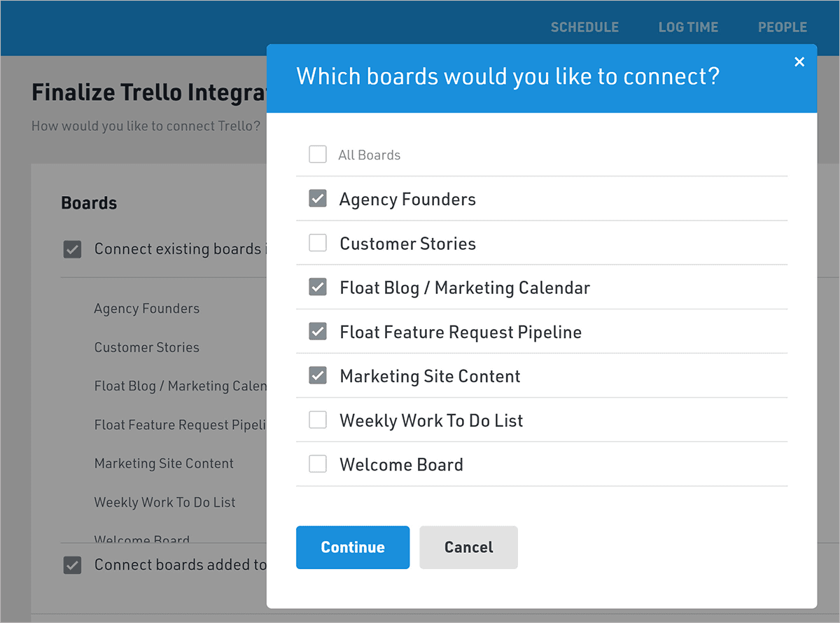Enable the Weekly Work To Do List board
Viewport: 840px width, 623px height.
tap(318, 420)
